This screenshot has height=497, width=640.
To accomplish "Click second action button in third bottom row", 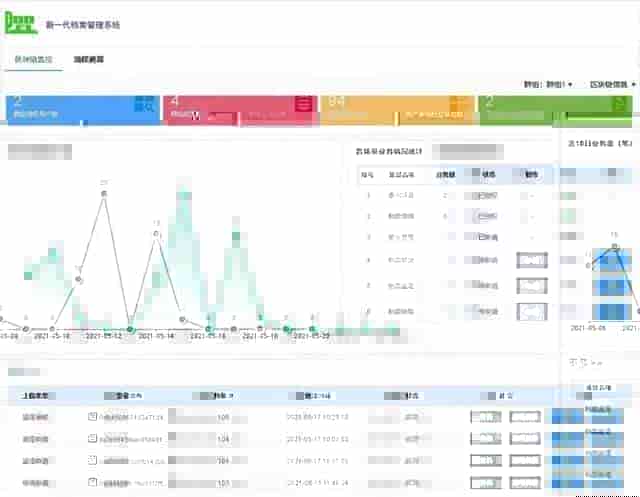I will (525, 461).
